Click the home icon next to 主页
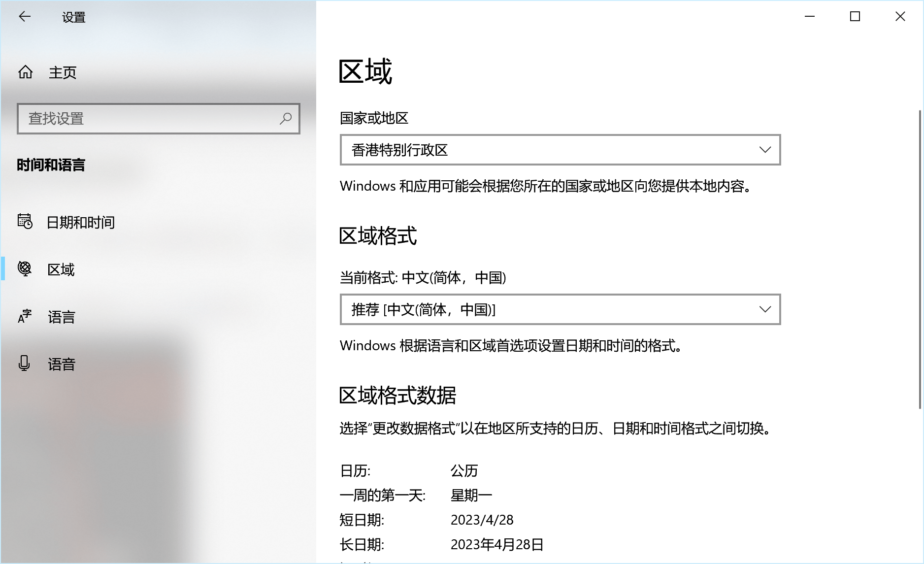This screenshot has height=564, width=924. point(26,72)
